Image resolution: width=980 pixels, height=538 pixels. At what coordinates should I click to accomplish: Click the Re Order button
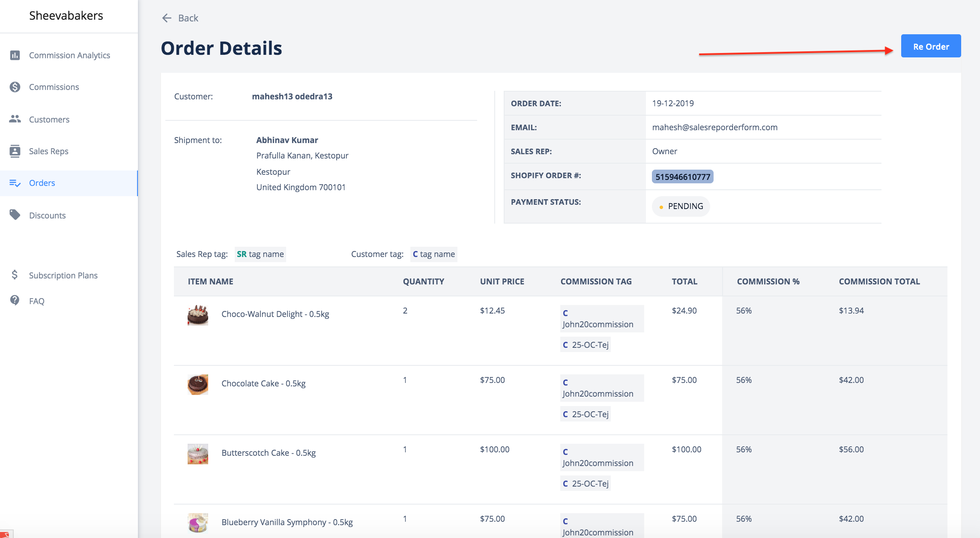coord(931,46)
